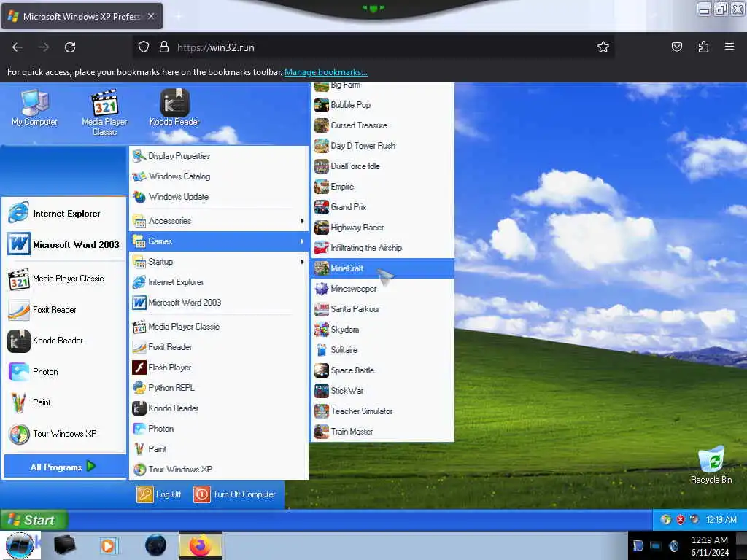The image size is (747, 560).
Task: Launch Microsoft Word 2003 from pinned list
Action: click(x=64, y=244)
